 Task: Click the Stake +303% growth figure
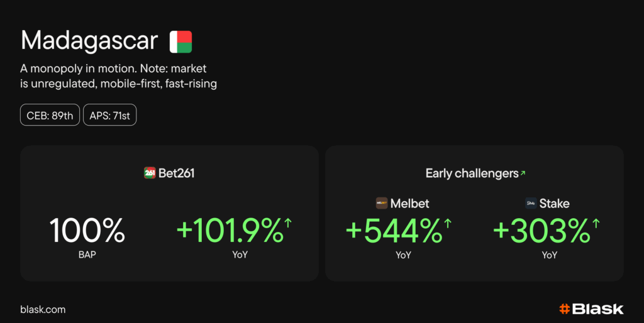click(x=541, y=231)
